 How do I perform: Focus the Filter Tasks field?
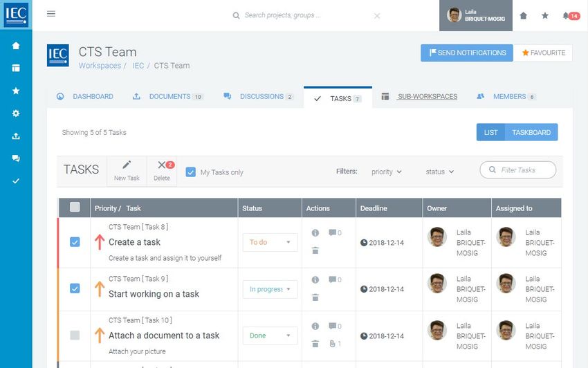(x=518, y=170)
